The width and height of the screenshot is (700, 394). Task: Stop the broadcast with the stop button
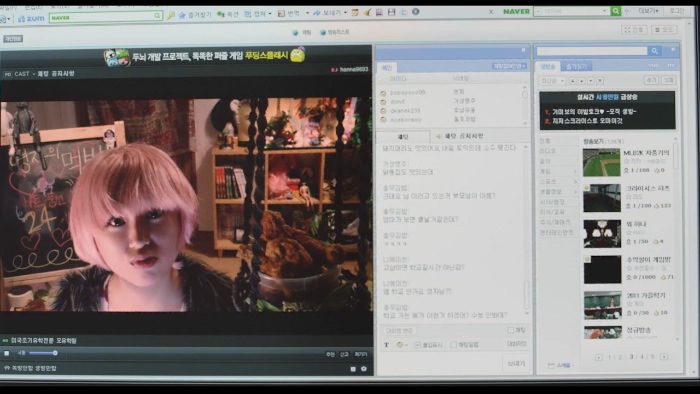[x=7, y=353]
